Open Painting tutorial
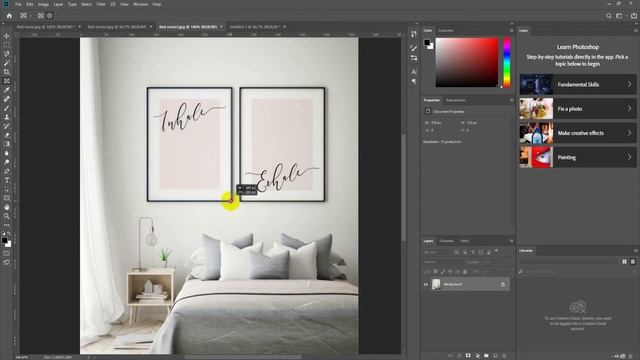Screen dimensions: 640x360 tap(578, 157)
